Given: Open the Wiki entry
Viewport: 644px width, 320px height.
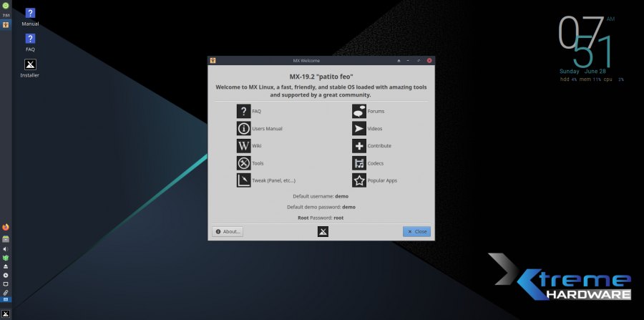Looking at the screenshot, I should (x=244, y=146).
